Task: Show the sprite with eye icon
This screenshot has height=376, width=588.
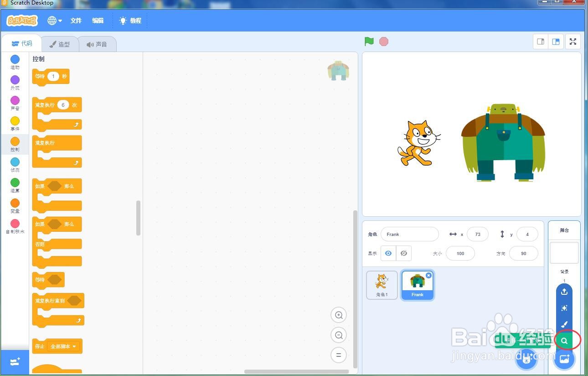Action: (x=388, y=253)
